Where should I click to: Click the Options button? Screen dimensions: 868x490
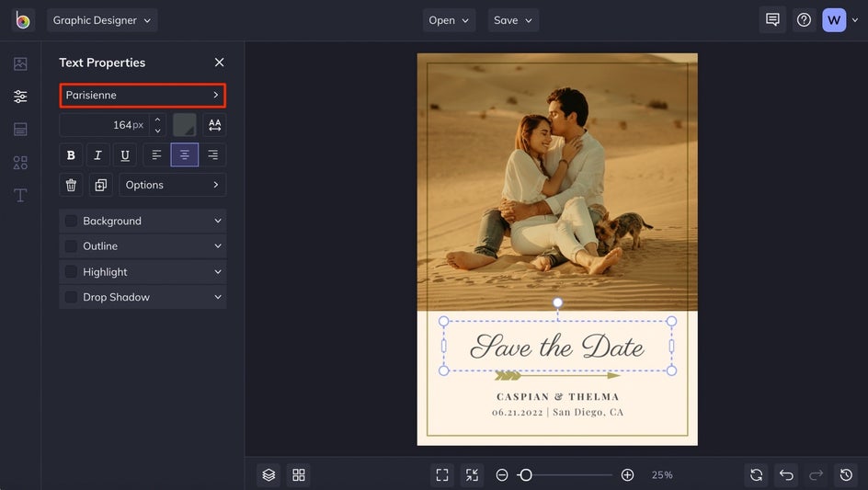(x=172, y=185)
